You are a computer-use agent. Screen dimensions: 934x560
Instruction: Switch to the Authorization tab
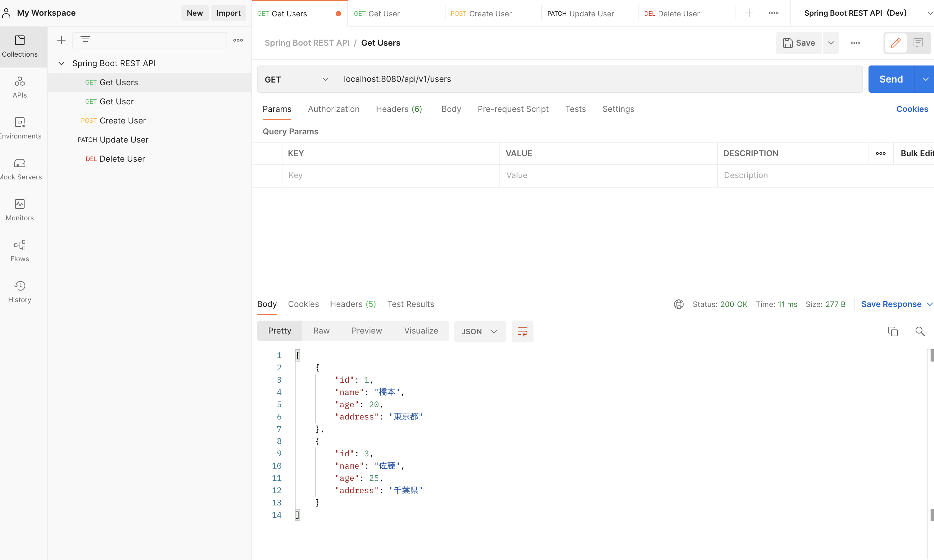pos(334,109)
